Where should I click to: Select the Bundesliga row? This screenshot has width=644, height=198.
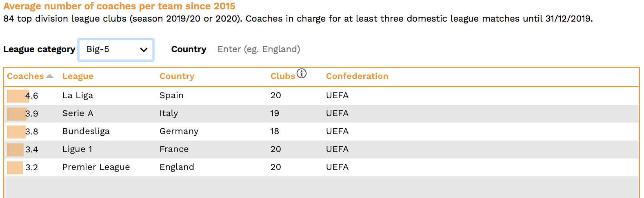(322, 132)
